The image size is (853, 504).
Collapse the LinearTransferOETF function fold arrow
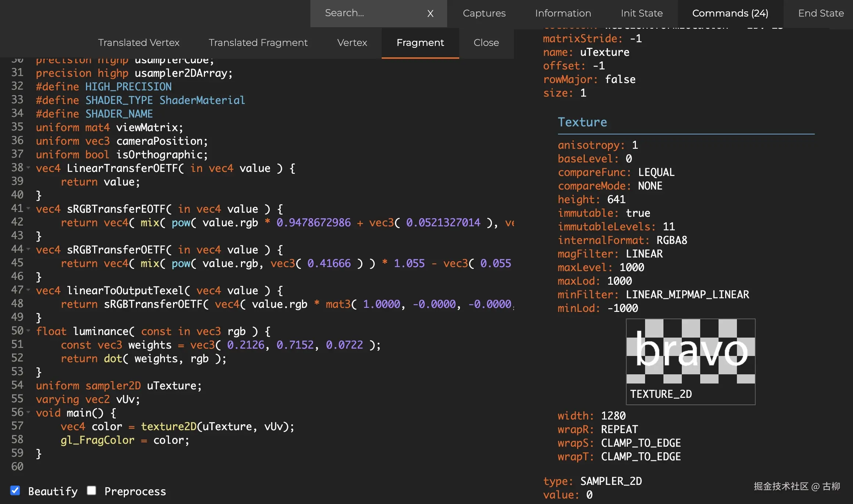click(x=28, y=168)
